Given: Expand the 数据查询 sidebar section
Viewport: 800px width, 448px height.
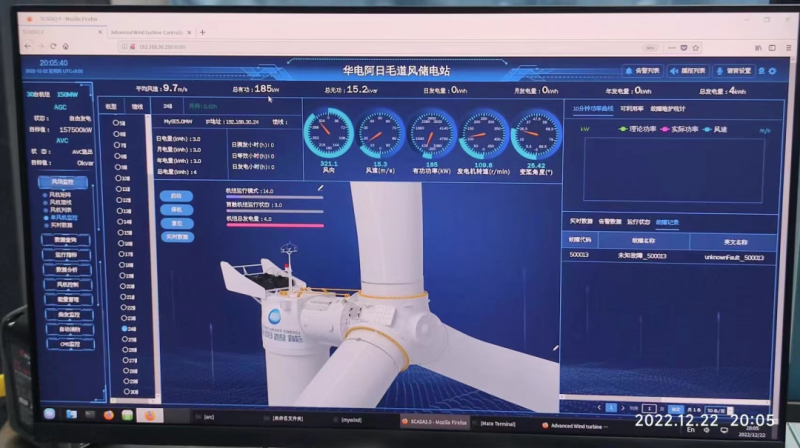Looking at the screenshot, I should tap(67, 240).
